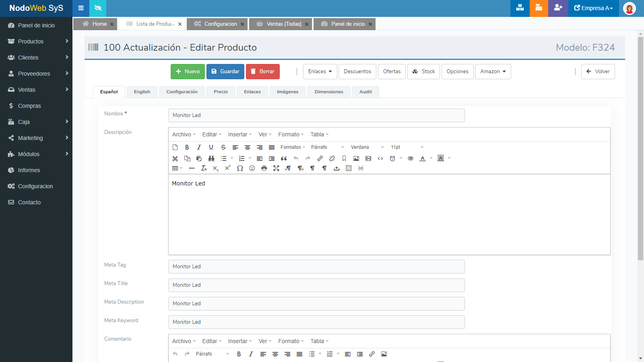This screenshot has height=362, width=644.
Task: Switch to the Dimensiones tab
Action: coord(329,92)
